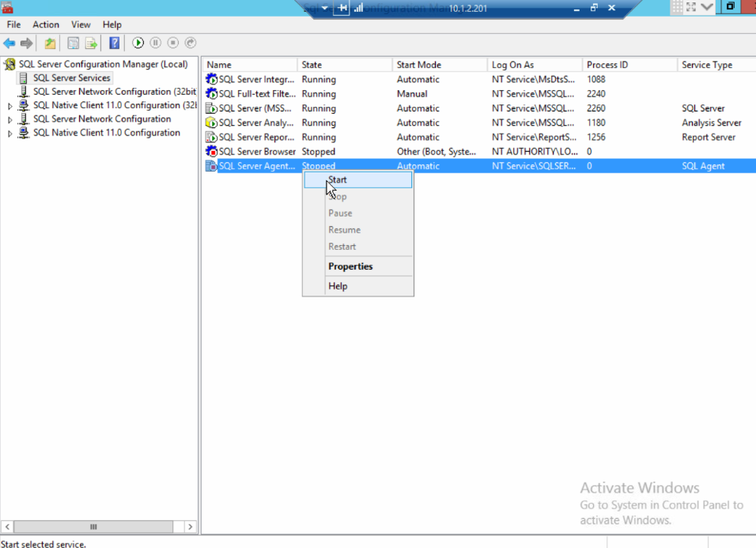
Task: Click the SQL Server (MSS... service icon
Action: click(211, 108)
